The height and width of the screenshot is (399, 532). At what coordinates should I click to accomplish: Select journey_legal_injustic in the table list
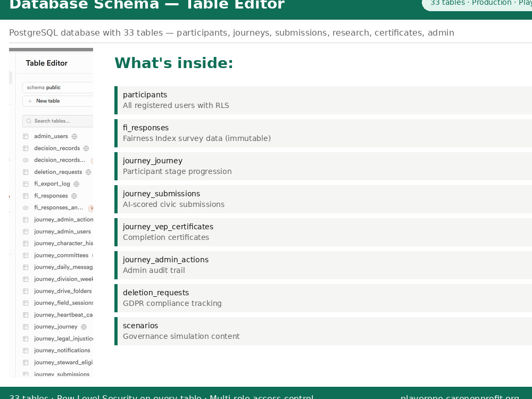(x=64, y=338)
